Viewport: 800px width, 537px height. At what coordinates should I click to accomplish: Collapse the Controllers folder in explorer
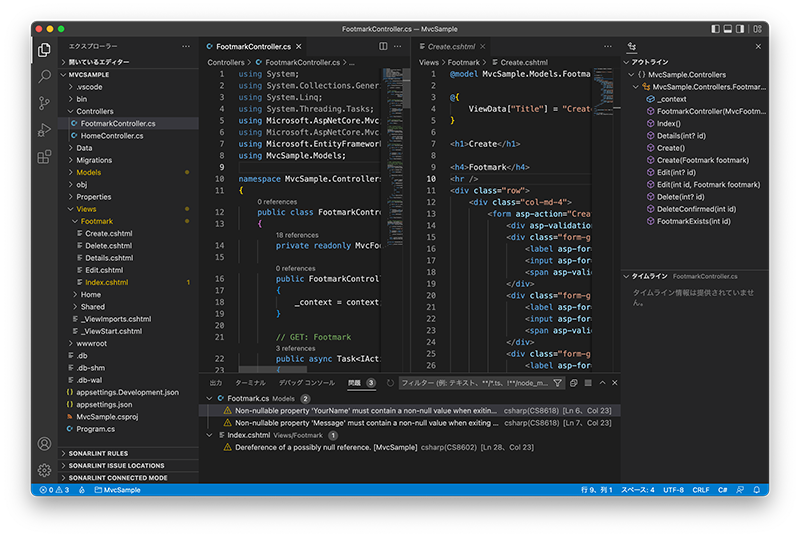pyautogui.click(x=95, y=111)
